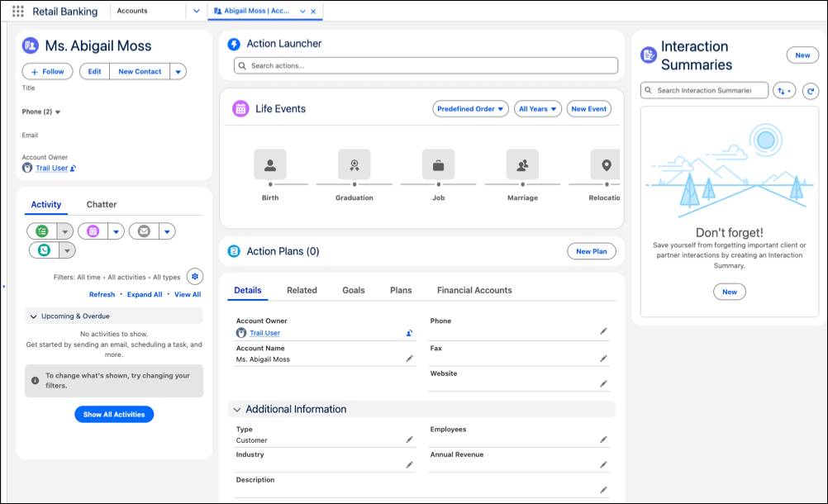Open more actions dropdown next to New Contact

178,72
